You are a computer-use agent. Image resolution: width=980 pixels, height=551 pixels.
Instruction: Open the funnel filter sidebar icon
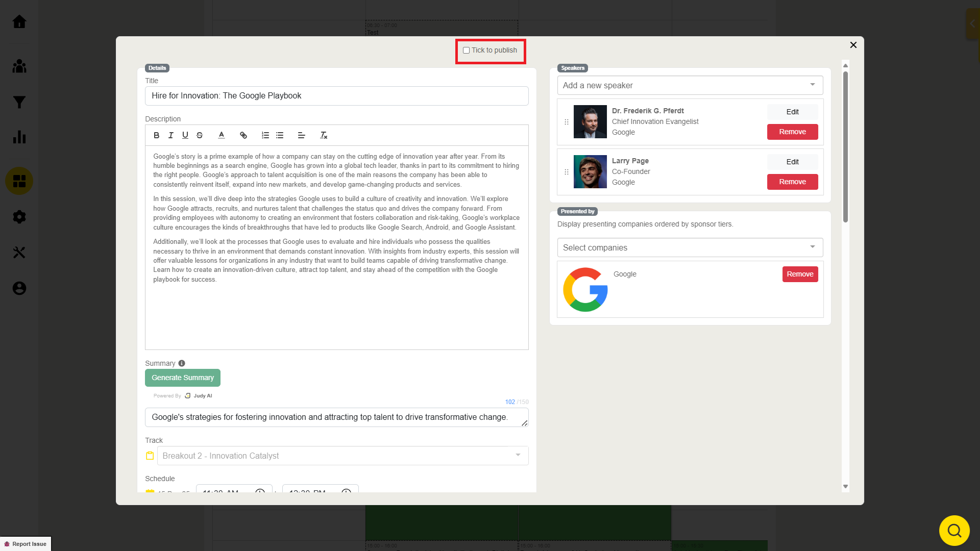(19, 102)
